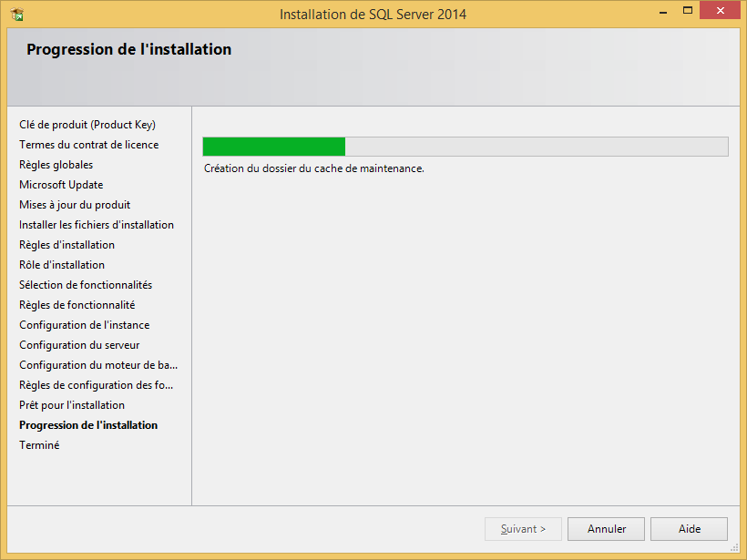Select 'Termes du contrat de licence' step

click(88, 145)
